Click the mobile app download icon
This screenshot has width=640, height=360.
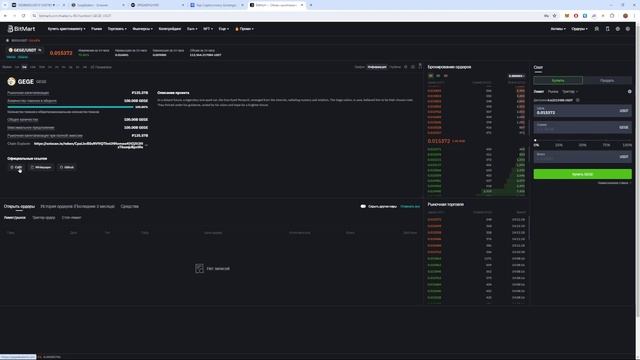pyautogui.click(x=607, y=29)
